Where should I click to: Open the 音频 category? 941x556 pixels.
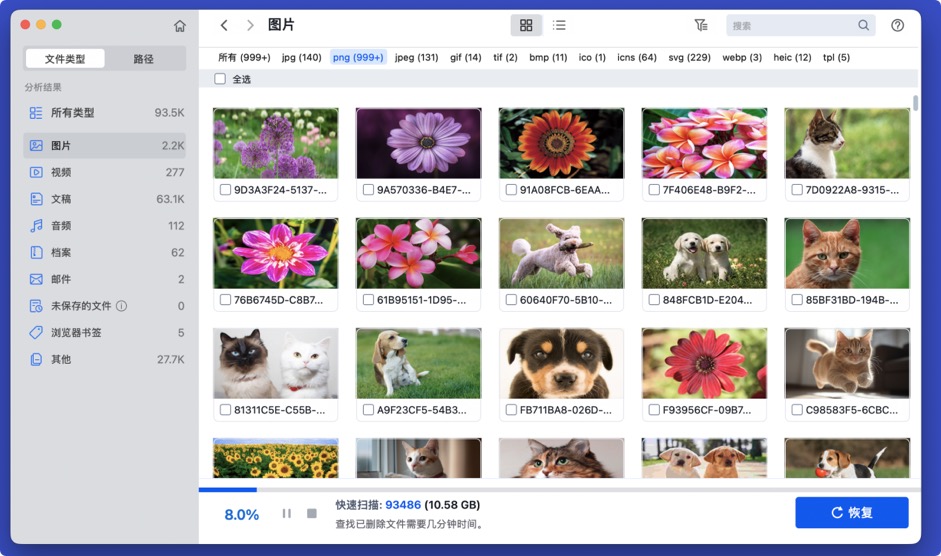click(105, 226)
